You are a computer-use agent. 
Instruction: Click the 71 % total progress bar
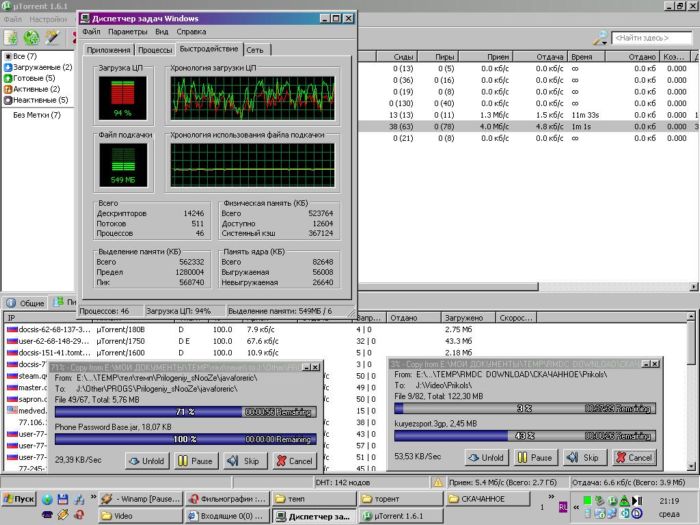pos(186,412)
